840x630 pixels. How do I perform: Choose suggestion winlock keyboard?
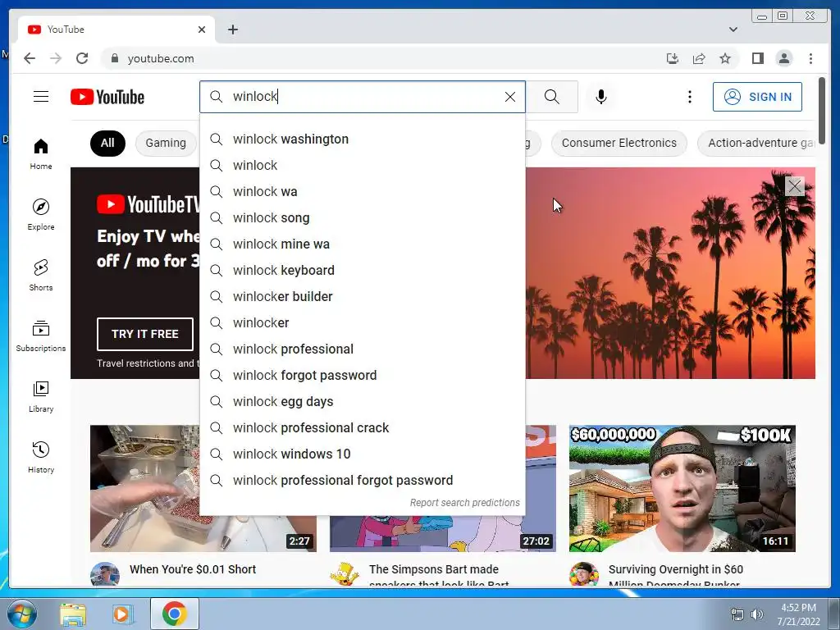coord(362,271)
